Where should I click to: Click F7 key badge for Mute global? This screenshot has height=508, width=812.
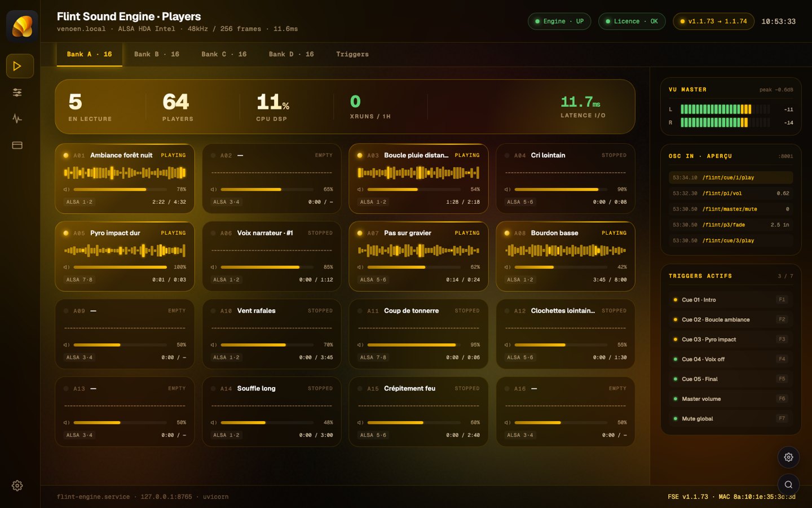tap(782, 418)
